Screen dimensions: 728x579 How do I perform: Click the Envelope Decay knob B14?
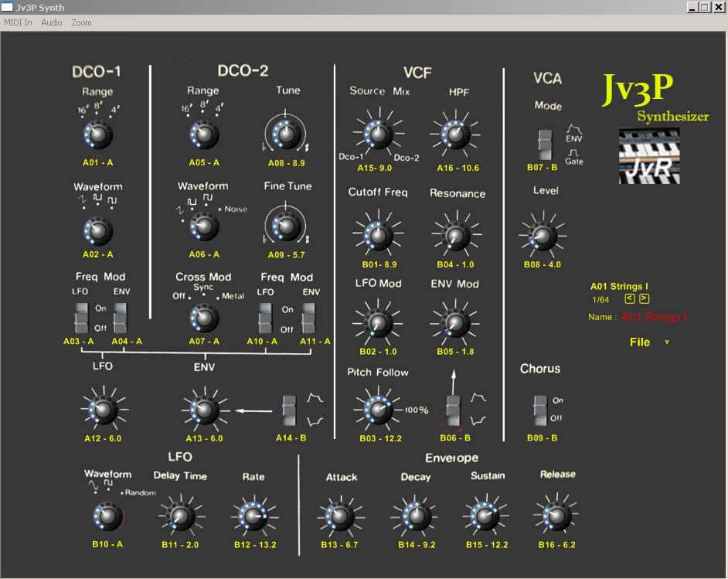click(416, 516)
